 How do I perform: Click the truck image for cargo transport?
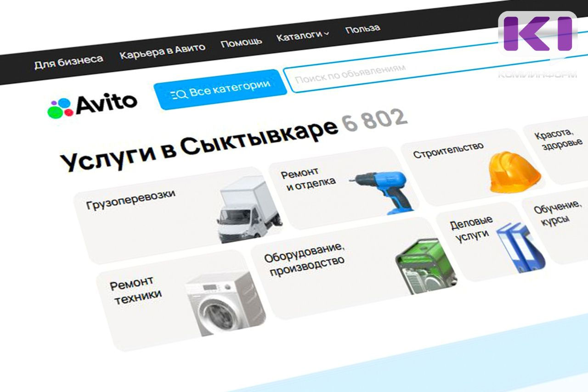click(248, 209)
